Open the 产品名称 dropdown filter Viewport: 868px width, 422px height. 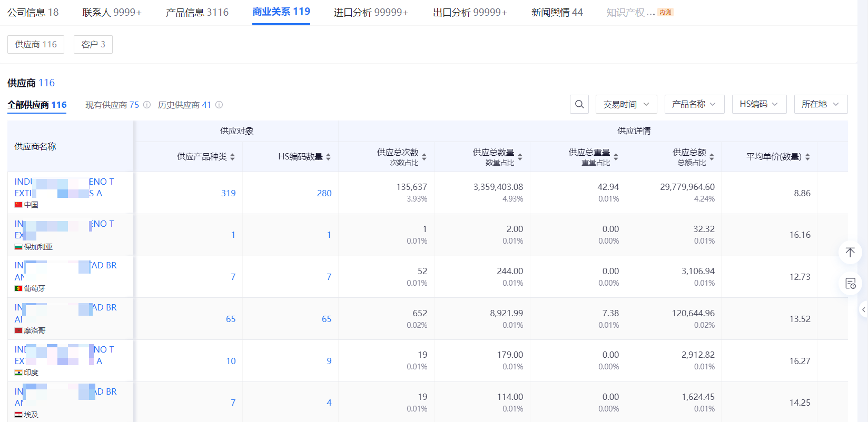(695, 104)
